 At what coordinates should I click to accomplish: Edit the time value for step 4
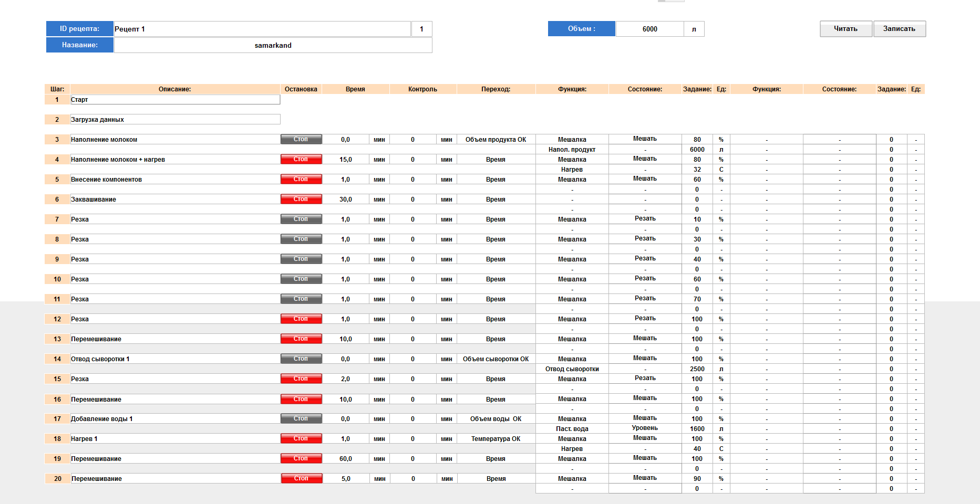[x=345, y=160]
